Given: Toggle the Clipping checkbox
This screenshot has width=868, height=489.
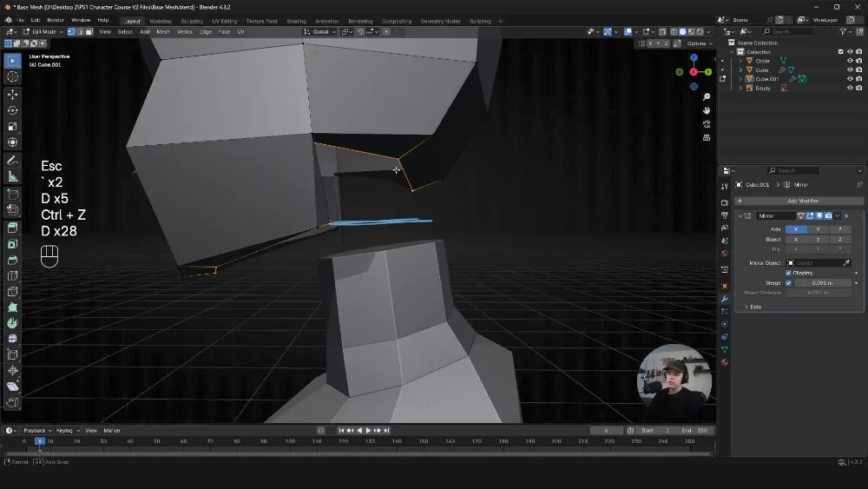Looking at the screenshot, I should tap(788, 273).
